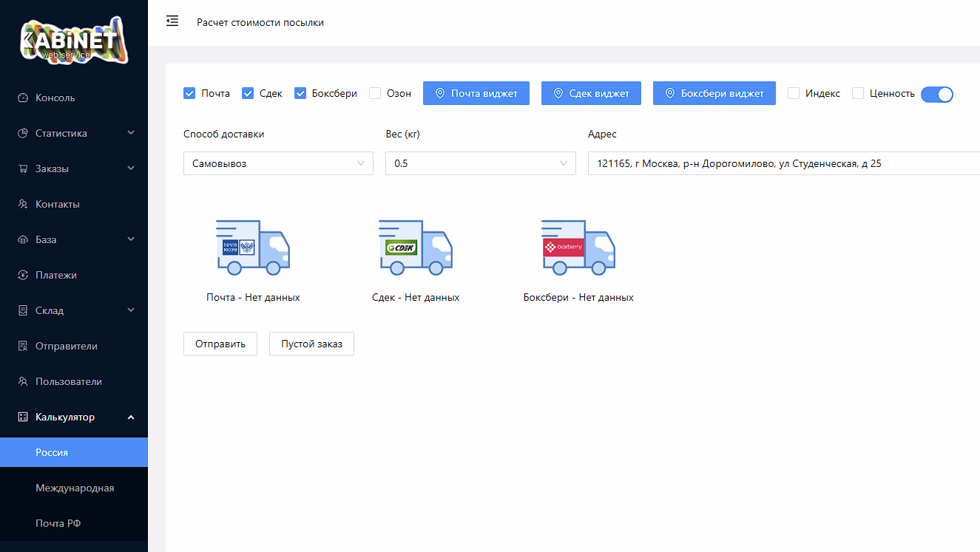Viewport: 980px width, 552px height.
Task: Open the Пользователи users icon
Action: (x=21, y=381)
